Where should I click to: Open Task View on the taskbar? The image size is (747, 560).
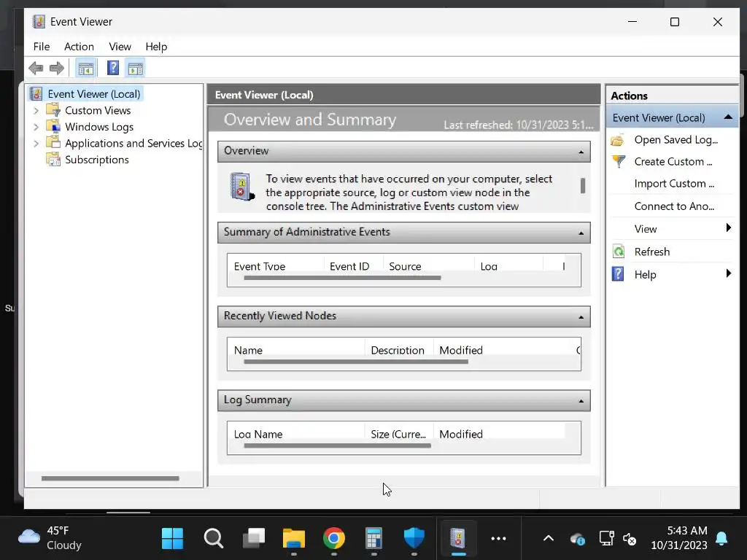point(253,539)
